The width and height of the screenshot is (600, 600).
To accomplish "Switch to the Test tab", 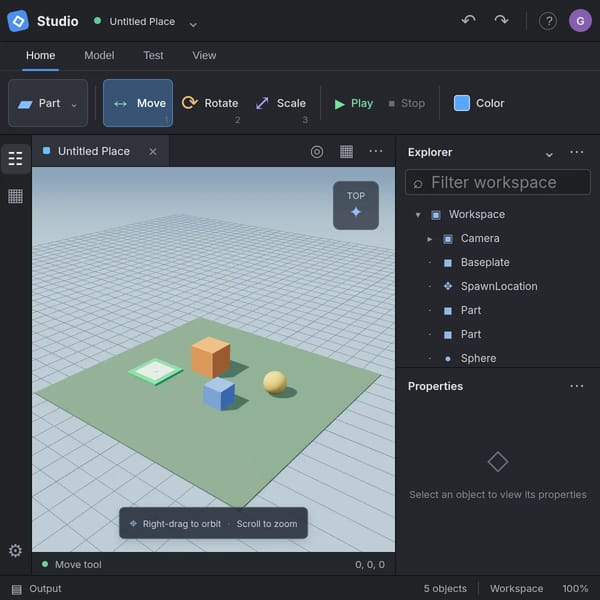I will (x=153, y=55).
